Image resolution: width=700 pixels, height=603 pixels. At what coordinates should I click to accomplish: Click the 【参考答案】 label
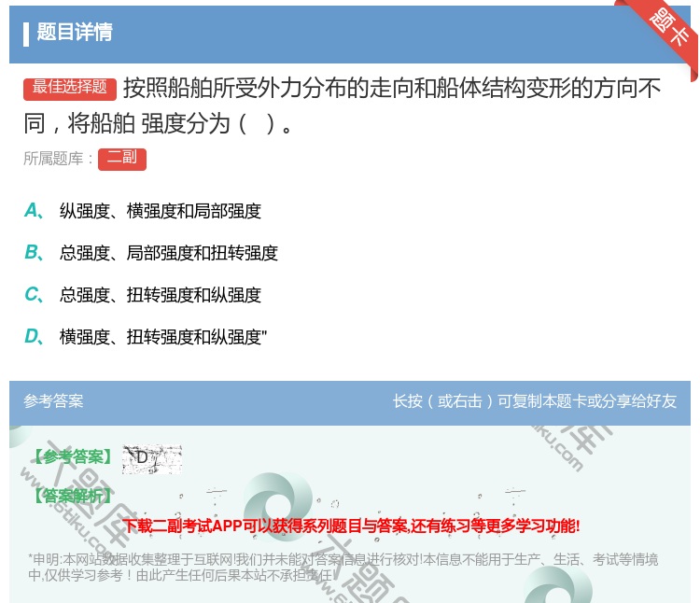(x=72, y=457)
